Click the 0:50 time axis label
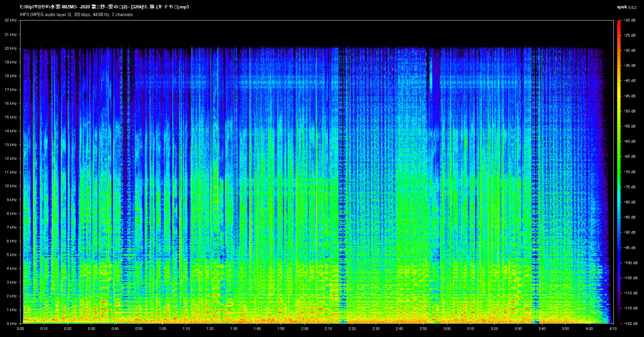The height and width of the screenshot is (337, 644). pos(139,329)
